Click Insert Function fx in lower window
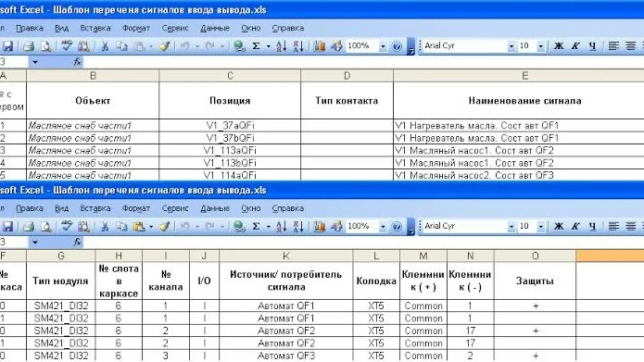The height and width of the screenshot is (362, 644). pyautogui.click(x=77, y=243)
